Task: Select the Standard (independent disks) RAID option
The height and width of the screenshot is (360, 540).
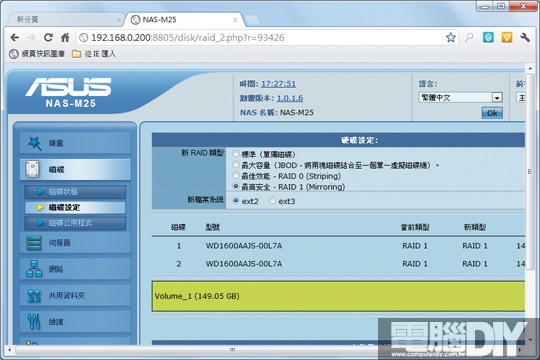Action: click(x=236, y=154)
